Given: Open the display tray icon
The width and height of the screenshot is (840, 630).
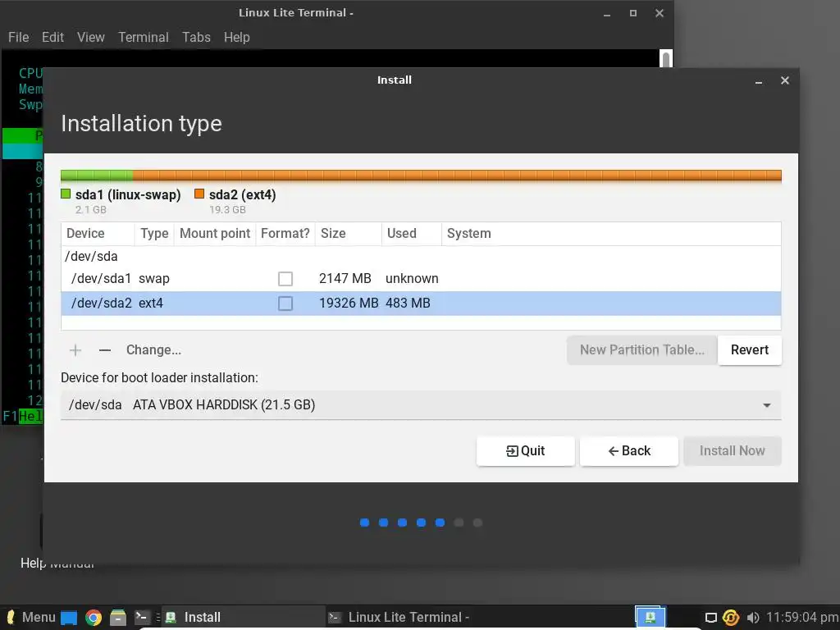Looking at the screenshot, I should click(x=711, y=618).
